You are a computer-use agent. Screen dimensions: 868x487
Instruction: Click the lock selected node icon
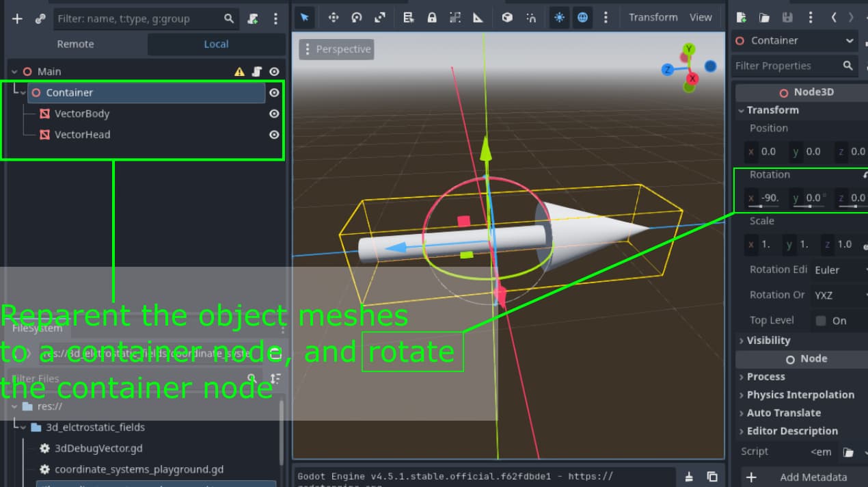[431, 18]
